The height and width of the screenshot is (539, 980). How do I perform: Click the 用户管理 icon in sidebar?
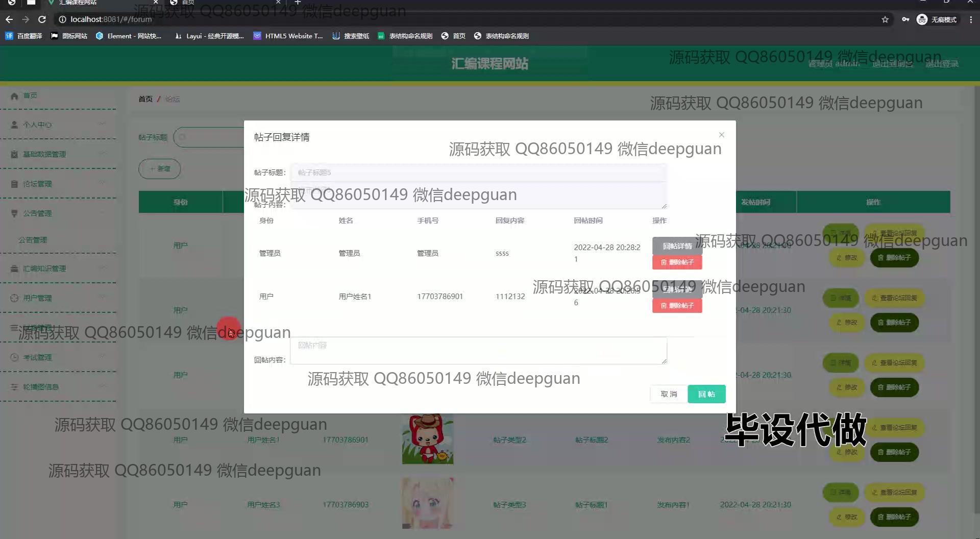click(14, 298)
